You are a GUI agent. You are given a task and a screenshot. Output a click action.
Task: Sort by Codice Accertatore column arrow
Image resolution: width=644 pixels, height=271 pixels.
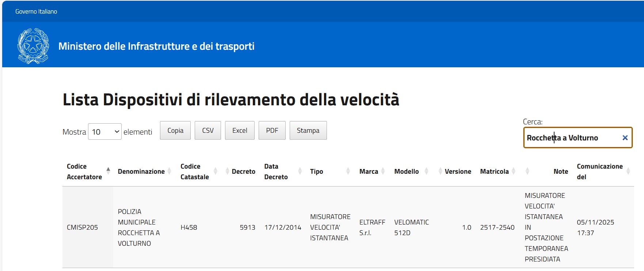[x=108, y=170]
